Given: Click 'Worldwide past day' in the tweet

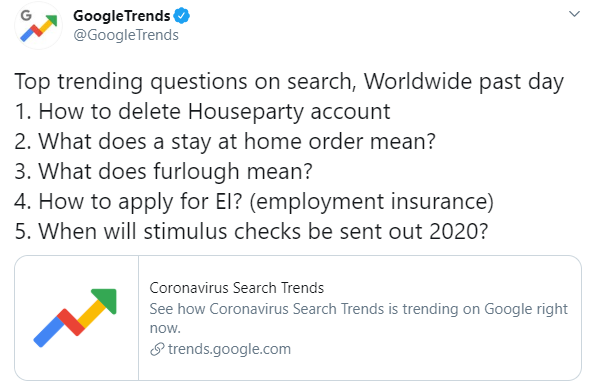Looking at the screenshot, I should [463, 82].
